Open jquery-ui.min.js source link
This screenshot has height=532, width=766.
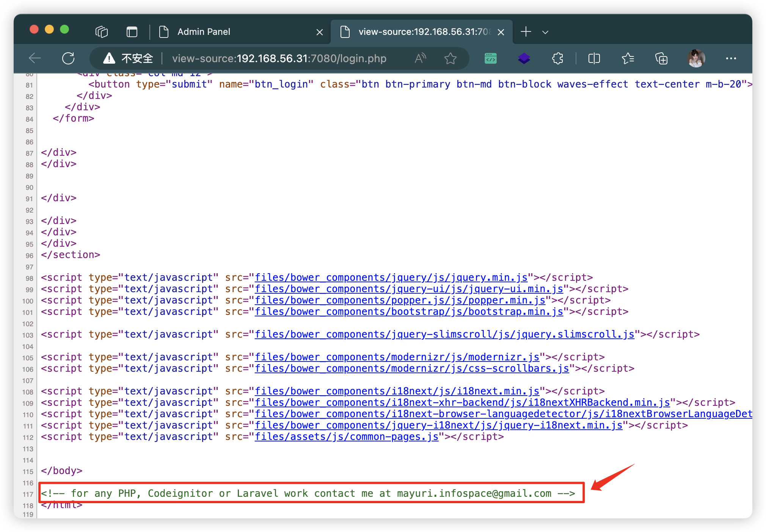pyautogui.click(x=409, y=289)
